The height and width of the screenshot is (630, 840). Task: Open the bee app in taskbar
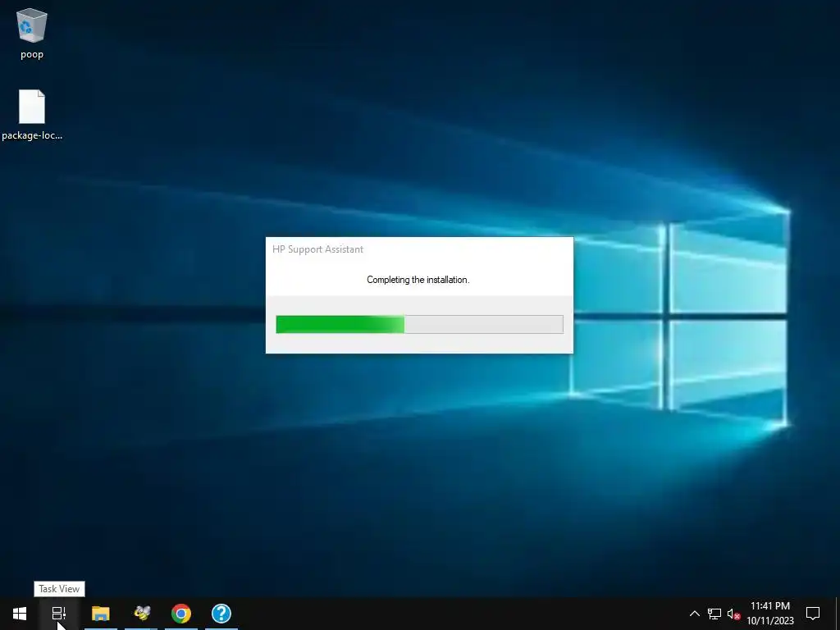coord(141,614)
